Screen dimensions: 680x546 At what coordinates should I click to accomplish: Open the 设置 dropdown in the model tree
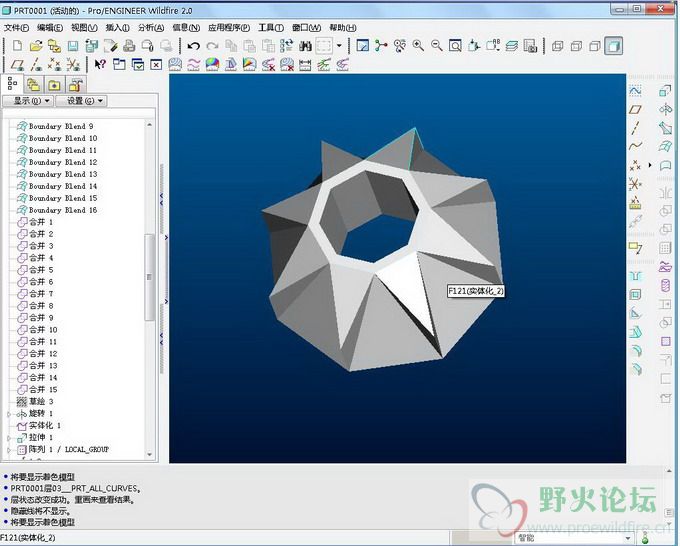[x=82, y=101]
